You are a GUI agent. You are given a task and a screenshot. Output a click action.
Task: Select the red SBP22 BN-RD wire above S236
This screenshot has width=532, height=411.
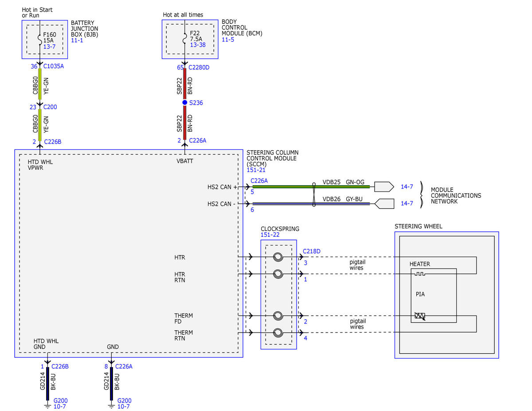coord(185,84)
